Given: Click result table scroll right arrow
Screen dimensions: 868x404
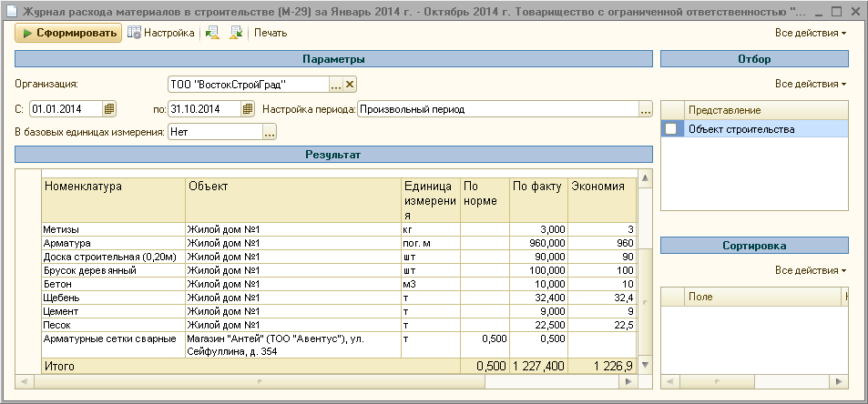Looking at the screenshot, I should [628, 381].
